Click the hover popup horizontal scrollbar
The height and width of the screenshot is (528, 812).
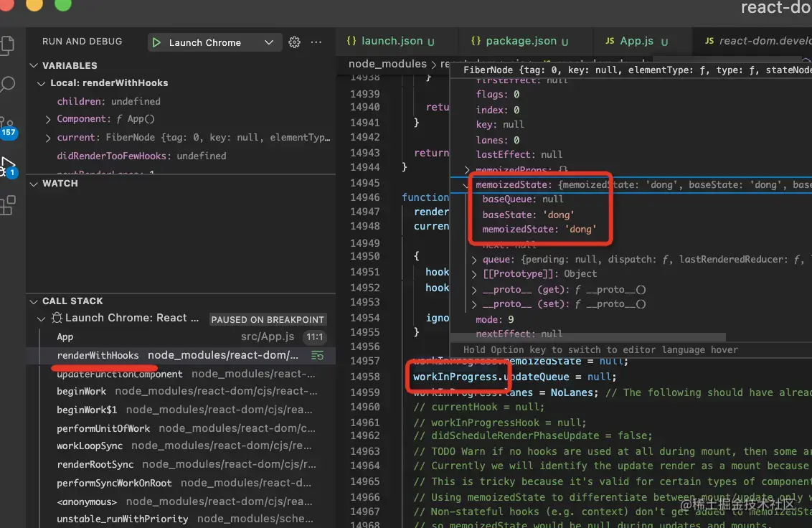587,337
